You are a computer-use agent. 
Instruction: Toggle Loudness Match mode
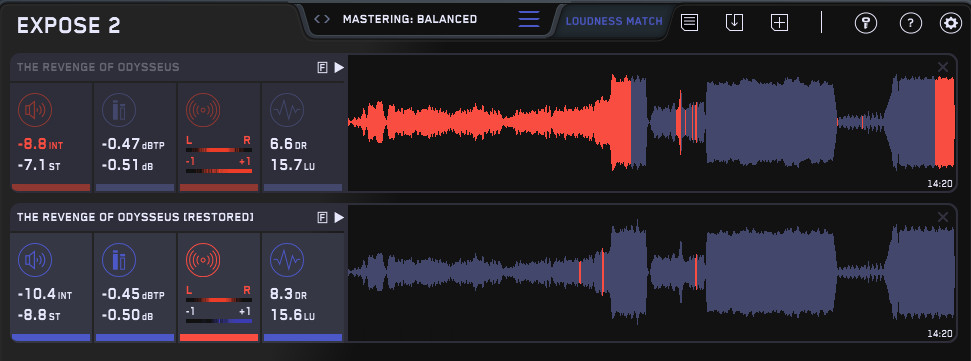(614, 21)
